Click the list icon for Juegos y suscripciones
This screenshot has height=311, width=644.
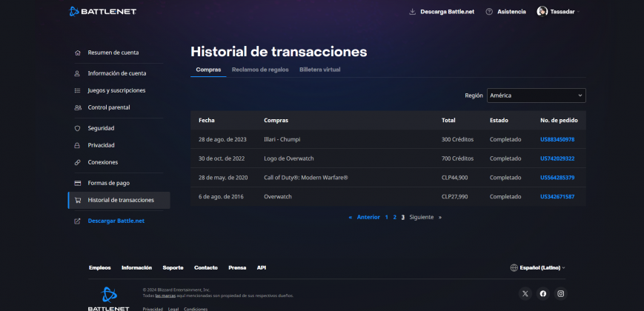(x=77, y=90)
